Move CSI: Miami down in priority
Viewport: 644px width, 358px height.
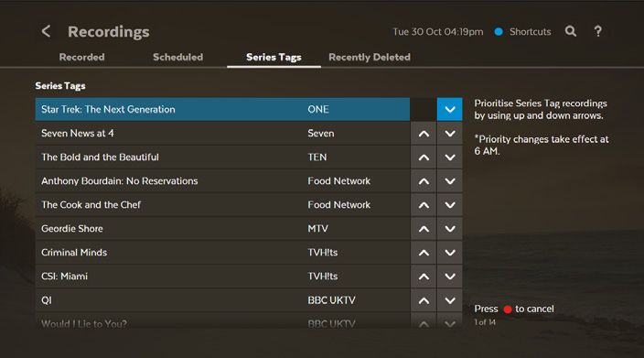pos(450,277)
